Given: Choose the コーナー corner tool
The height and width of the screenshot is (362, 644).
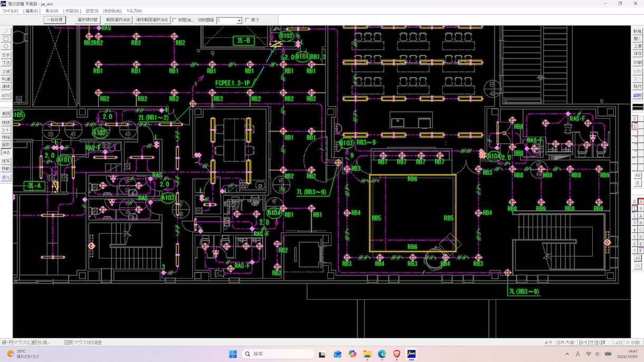Looking at the screenshot, I should (x=6, y=130).
